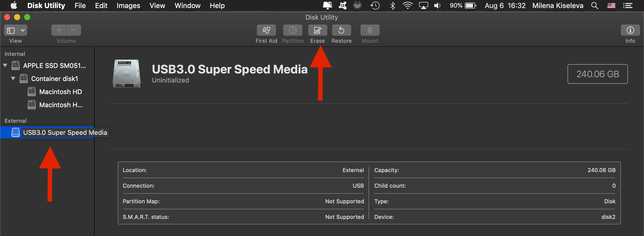Open the Images menu

pos(128,6)
